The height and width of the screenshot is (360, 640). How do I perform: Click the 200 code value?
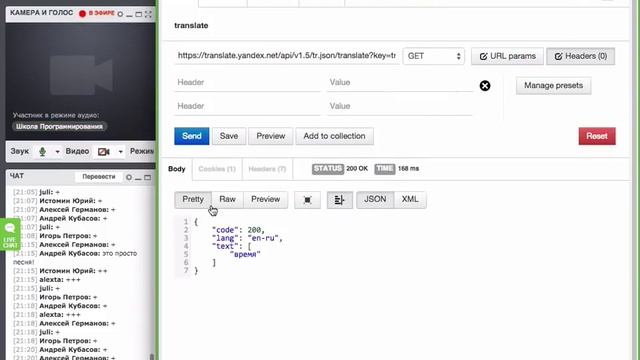(255, 230)
